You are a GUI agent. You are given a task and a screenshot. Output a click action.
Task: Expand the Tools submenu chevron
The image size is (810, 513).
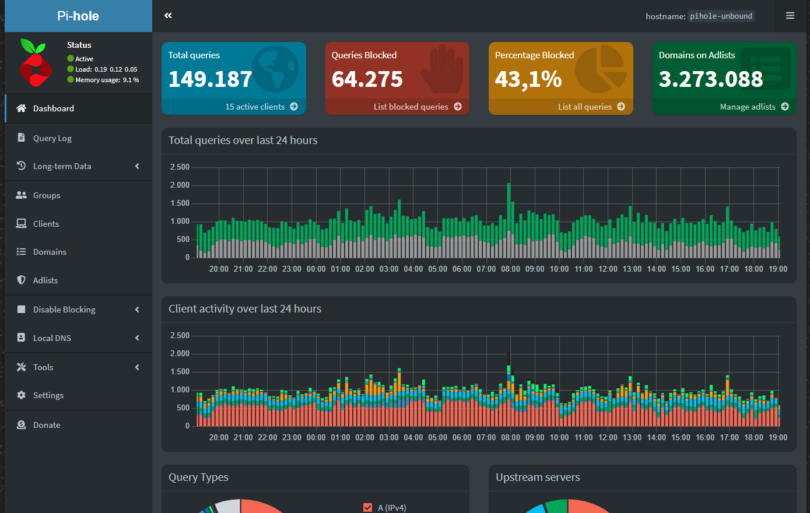(137, 367)
